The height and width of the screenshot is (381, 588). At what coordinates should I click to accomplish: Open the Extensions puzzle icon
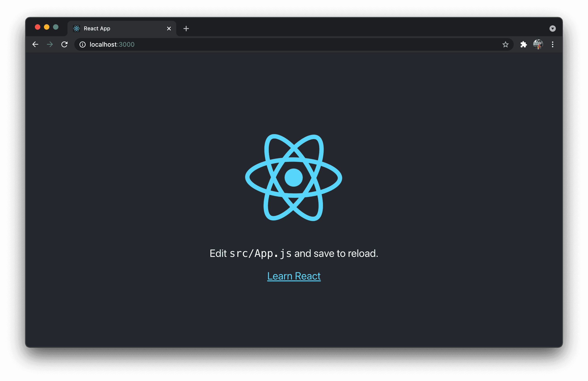tap(523, 44)
